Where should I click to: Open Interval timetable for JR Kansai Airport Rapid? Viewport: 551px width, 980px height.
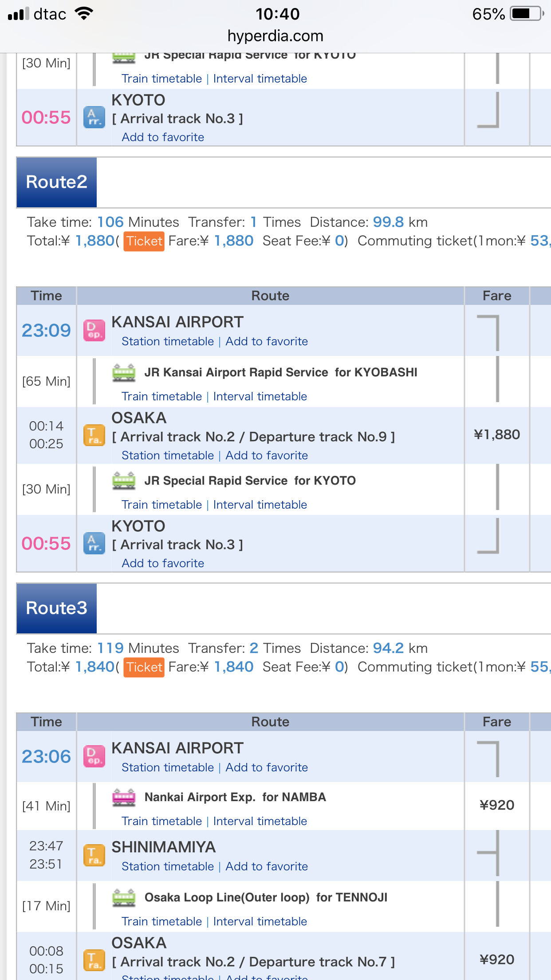[260, 396]
